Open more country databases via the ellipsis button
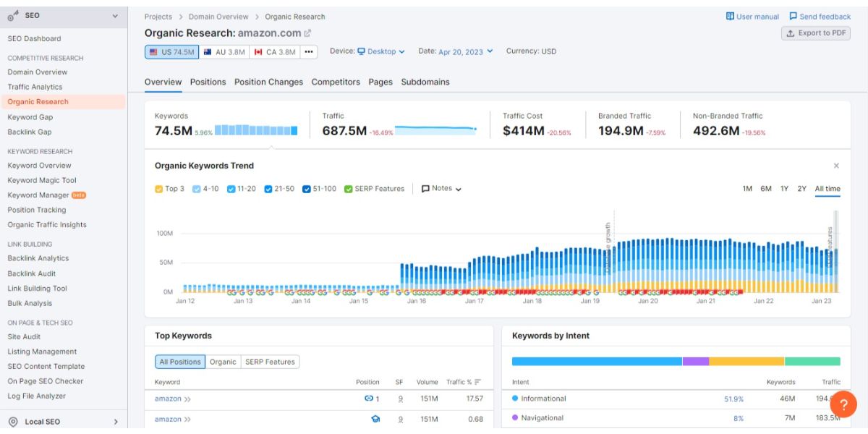This screenshot has width=868, height=434. [x=309, y=51]
